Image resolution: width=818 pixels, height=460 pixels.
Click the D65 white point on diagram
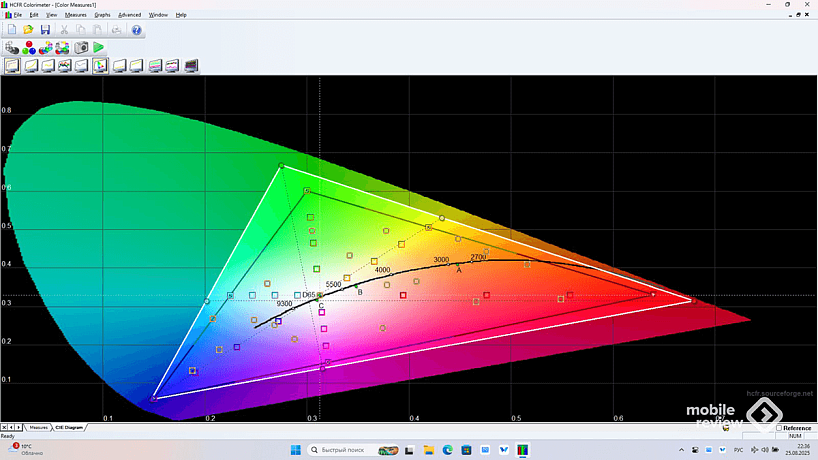click(x=320, y=296)
